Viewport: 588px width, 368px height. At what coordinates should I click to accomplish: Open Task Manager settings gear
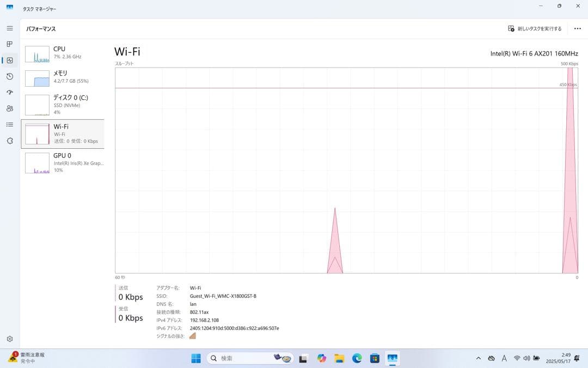click(10, 339)
